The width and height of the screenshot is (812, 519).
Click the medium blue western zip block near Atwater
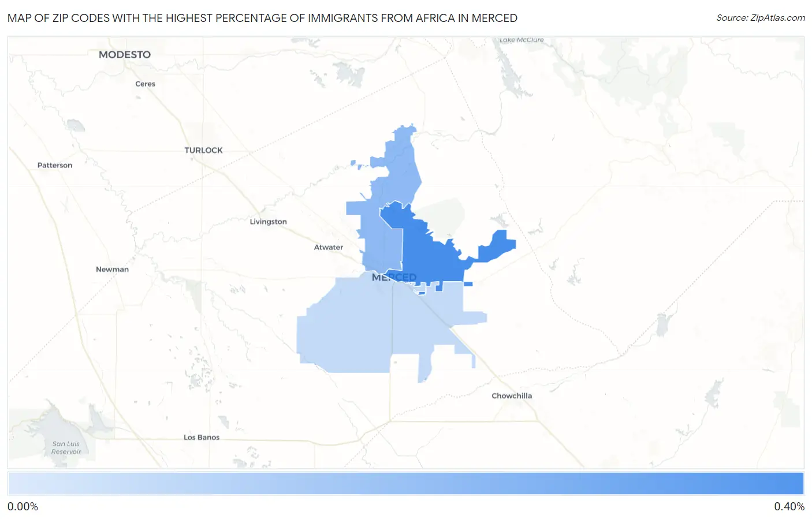[x=381, y=242]
